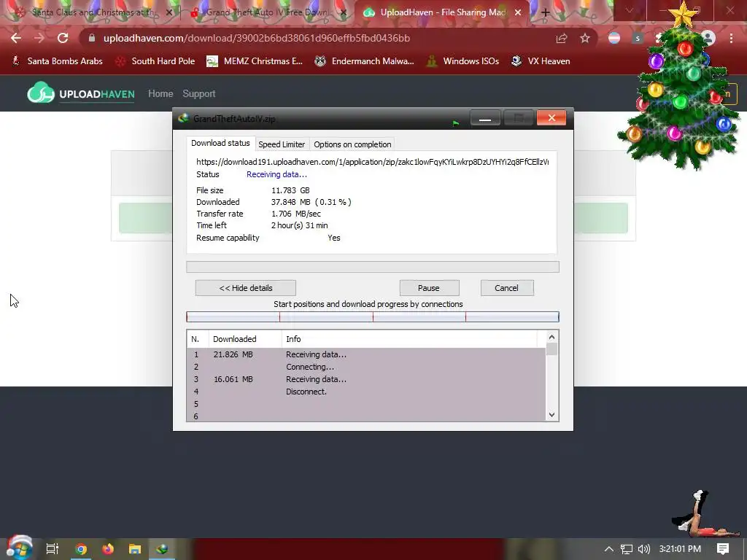Screen dimensions: 747x560
Task: Open the South Hard Pole bookmark
Action: [x=155, y=61]
